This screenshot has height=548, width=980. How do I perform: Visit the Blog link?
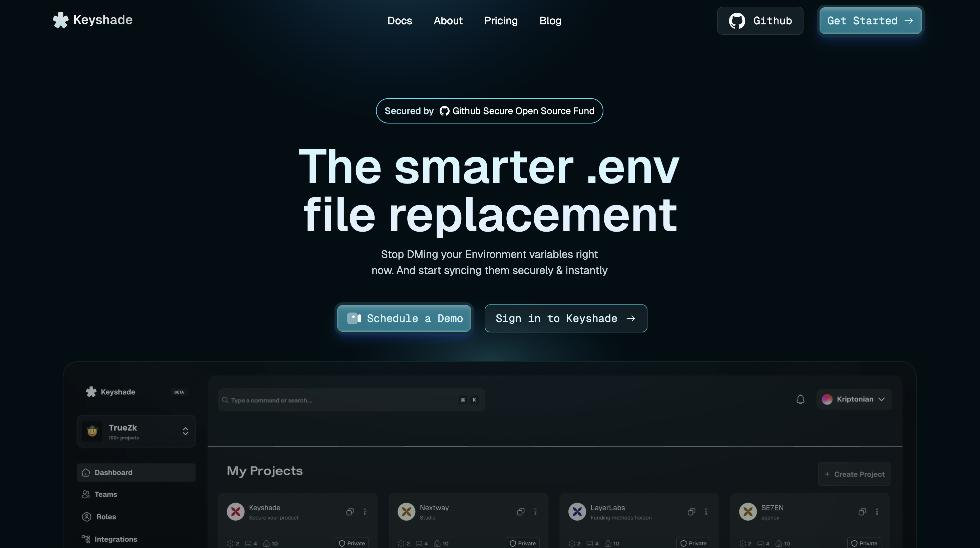click(550, 21)
